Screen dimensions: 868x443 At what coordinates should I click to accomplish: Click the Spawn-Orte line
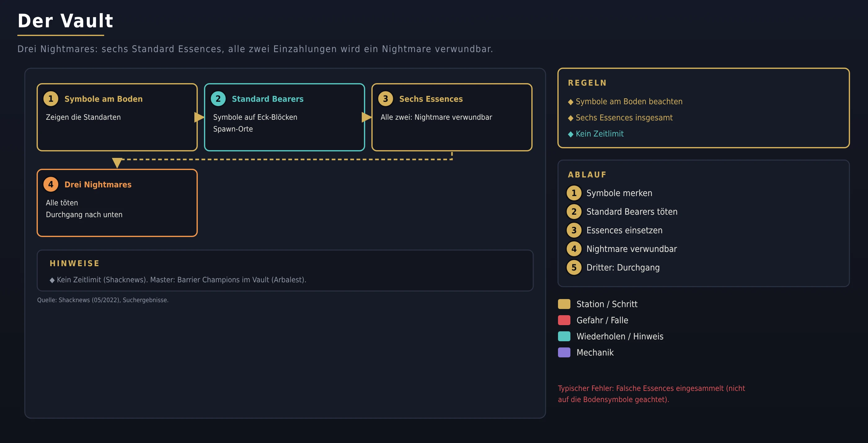click(x=233, y=129)
